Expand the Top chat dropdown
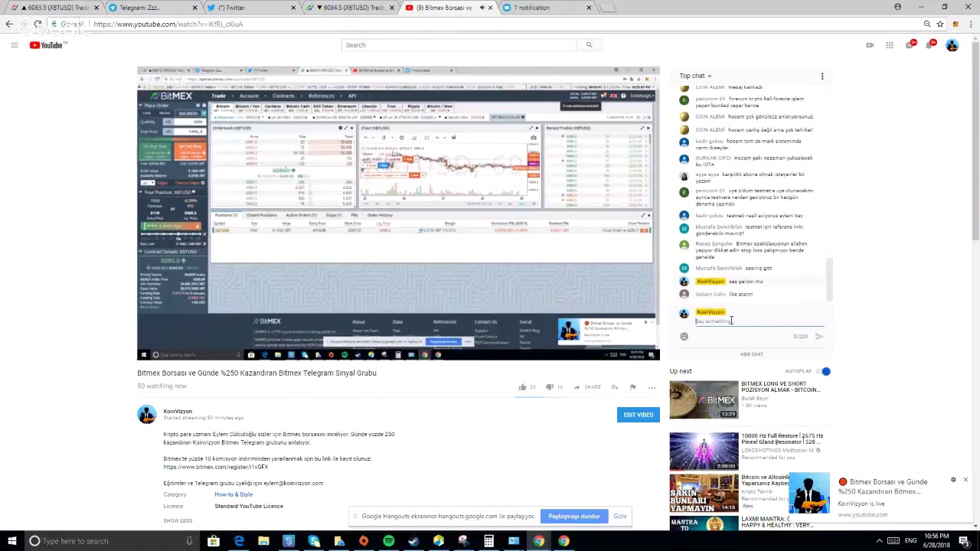980x551 pixels. 696,76
